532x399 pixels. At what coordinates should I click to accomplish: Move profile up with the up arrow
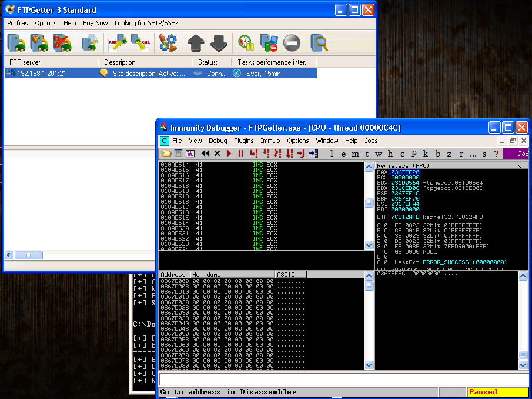pyautogui.click(x=196, y=43)
